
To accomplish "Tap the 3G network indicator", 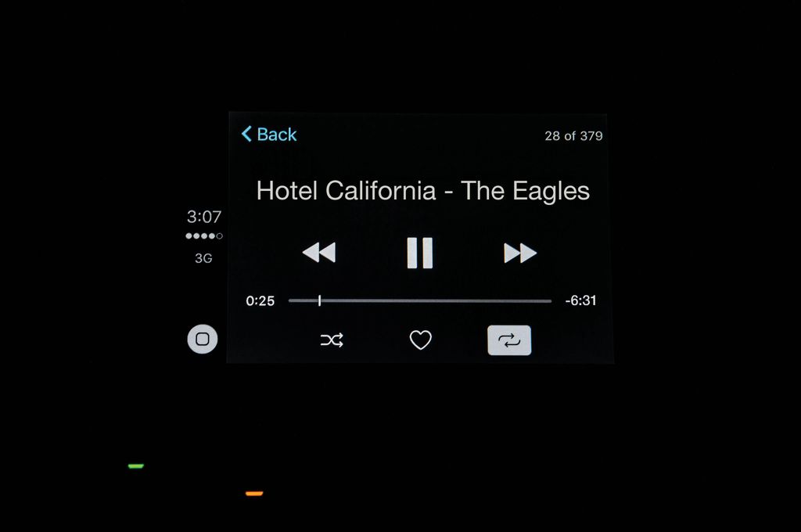I will [203, 258].
